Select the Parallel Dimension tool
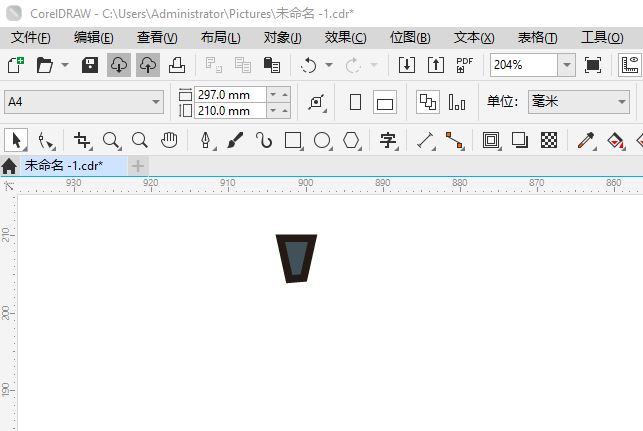Viewport: 643px width, 431px height. pyautogui.click(x=425, y=140)
